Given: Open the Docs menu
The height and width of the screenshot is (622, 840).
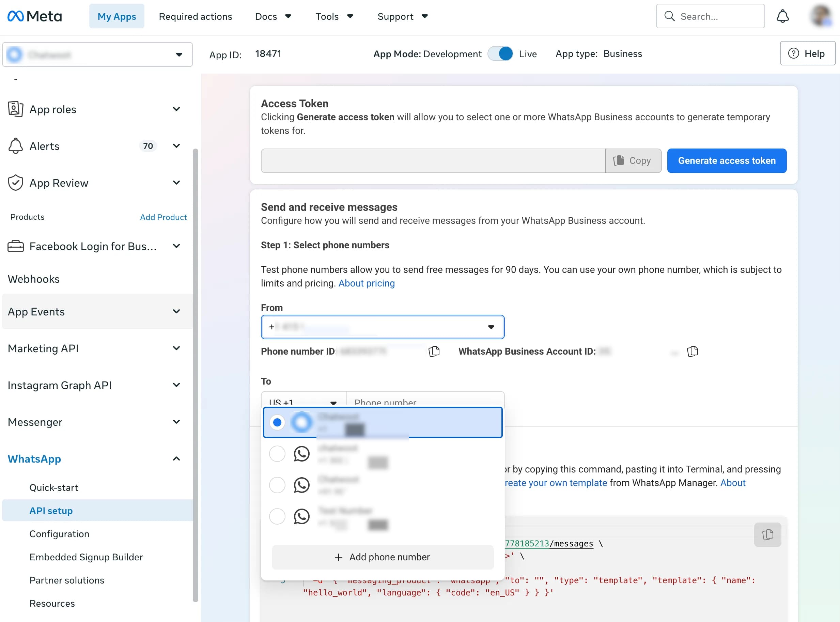Looking at the screenshot, I should (273, 16).
